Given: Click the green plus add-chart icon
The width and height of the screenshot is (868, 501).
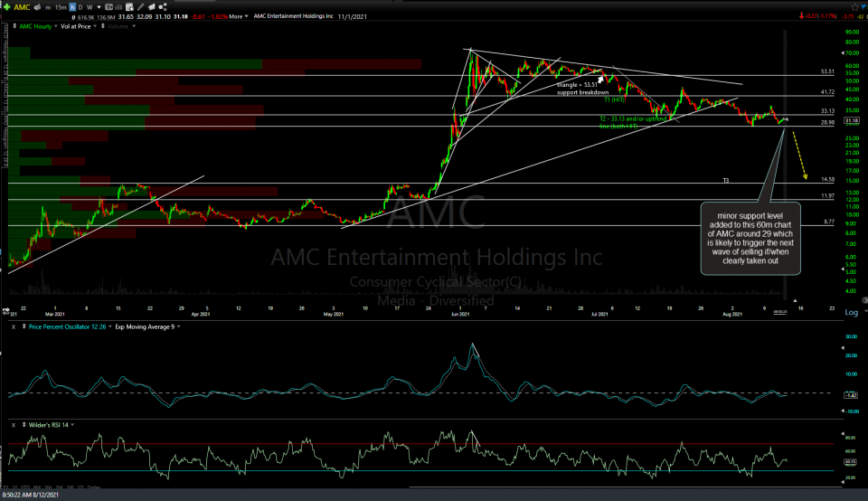Looking at the screenshot, I should click(6, 7).
